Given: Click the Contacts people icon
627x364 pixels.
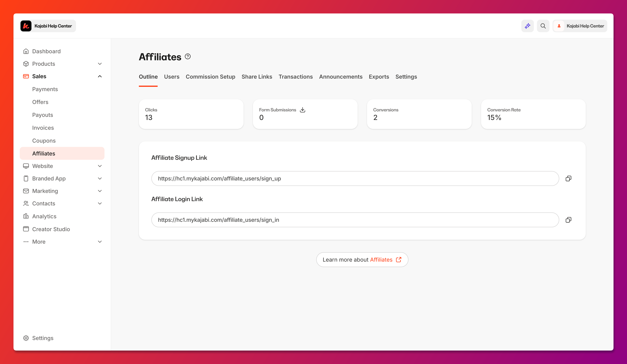Looking at the screenshot, I should coord(26,203).
